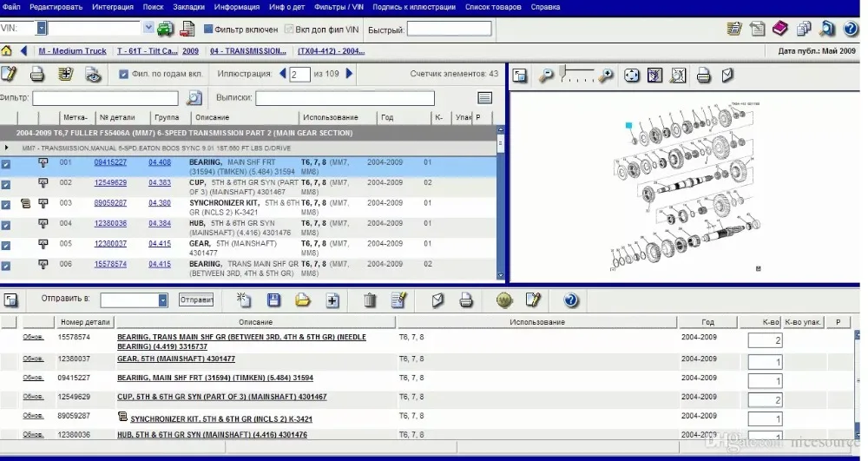868x461 pixels.
Task: Save the shopping list with floppy disk icon
Action: pos(273,300)
